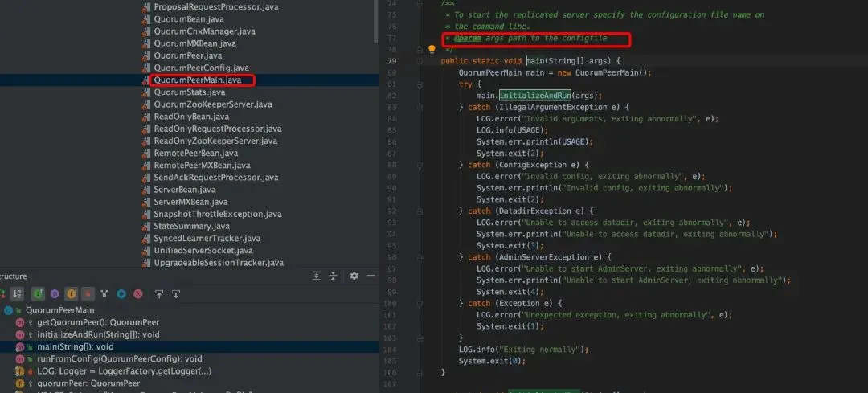Click System.exit(0) on line 105
868x393 pixels.
pyautogui.click(x=492, y=361)
